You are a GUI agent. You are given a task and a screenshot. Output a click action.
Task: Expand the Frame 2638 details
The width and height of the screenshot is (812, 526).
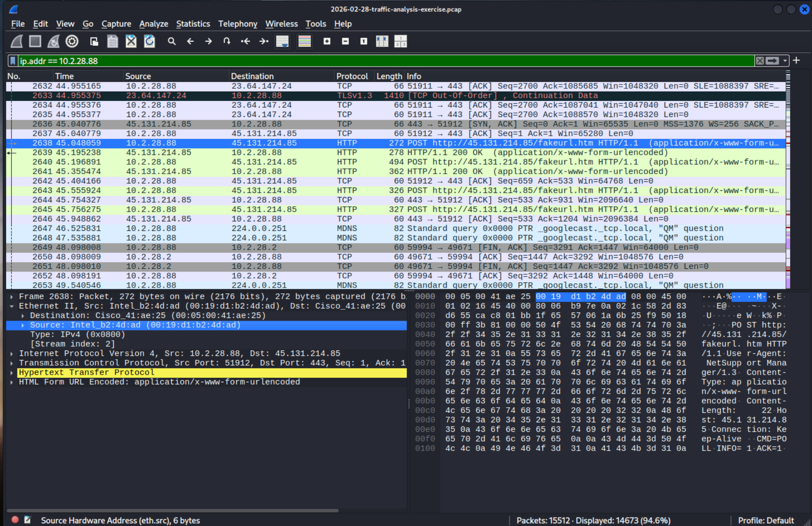pyautogui.click(x=12, y=296)
